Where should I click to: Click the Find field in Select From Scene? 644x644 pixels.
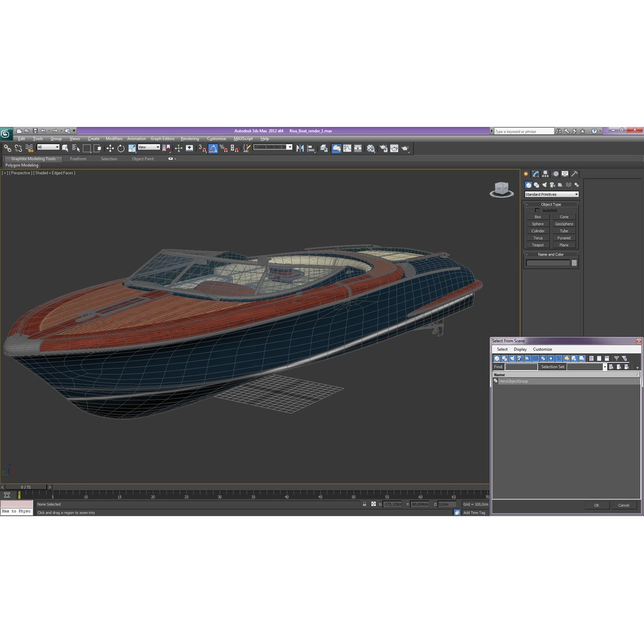click(521, 367)
